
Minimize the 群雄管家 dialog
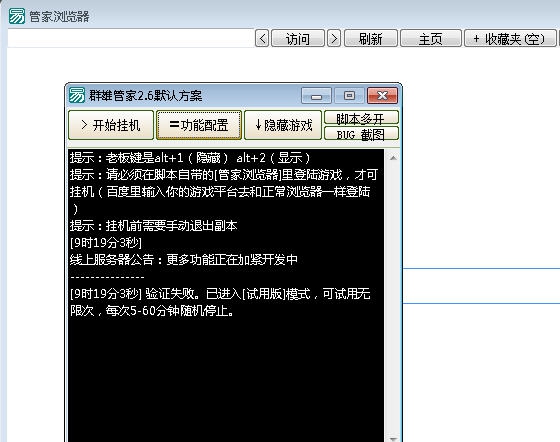316,96
